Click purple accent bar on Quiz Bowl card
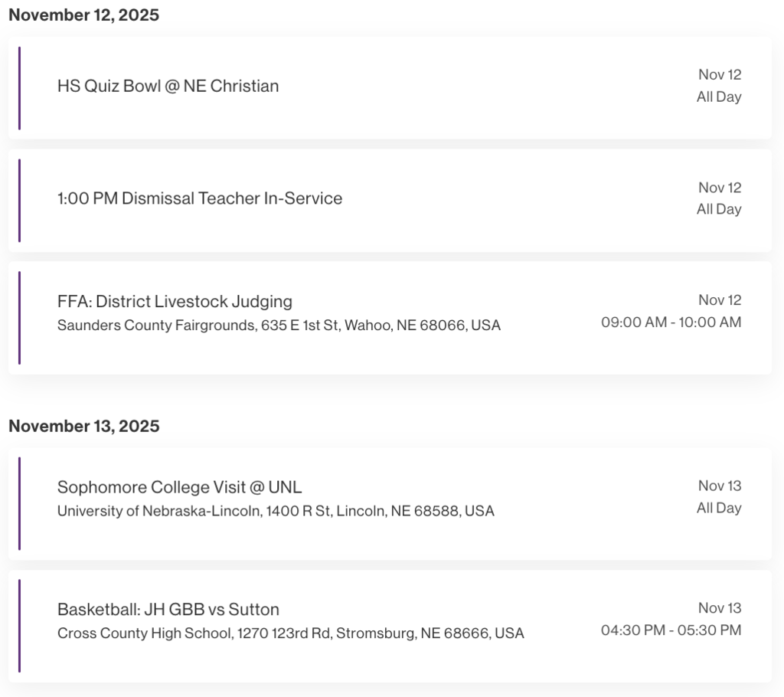Viewport: 784px width, 697px height. (19, 88)
